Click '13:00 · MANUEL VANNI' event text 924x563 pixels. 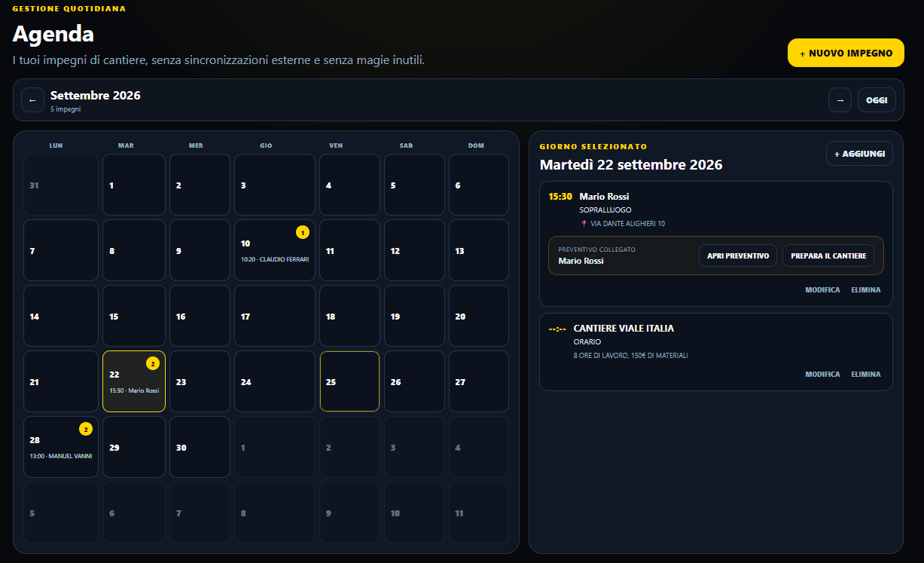(x=61, y=456)
